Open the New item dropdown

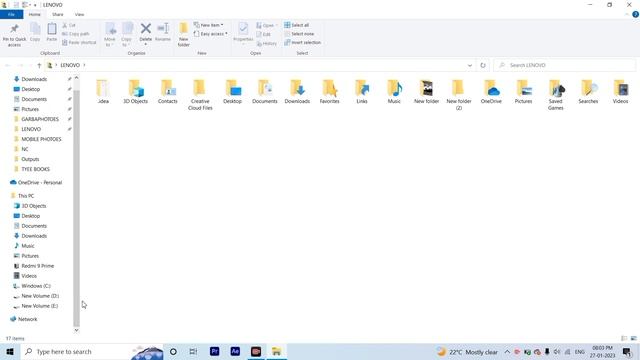click(x=209, y=25)
